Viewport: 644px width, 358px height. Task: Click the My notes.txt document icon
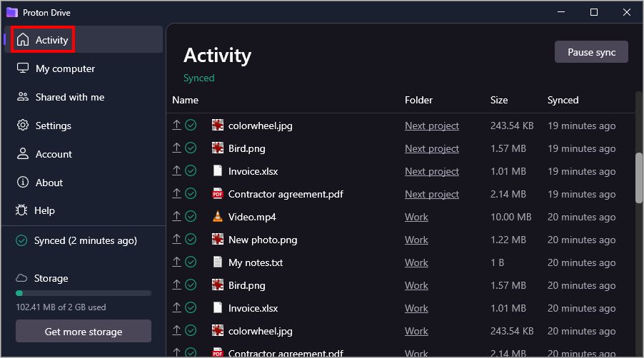(x=217, y=262)
